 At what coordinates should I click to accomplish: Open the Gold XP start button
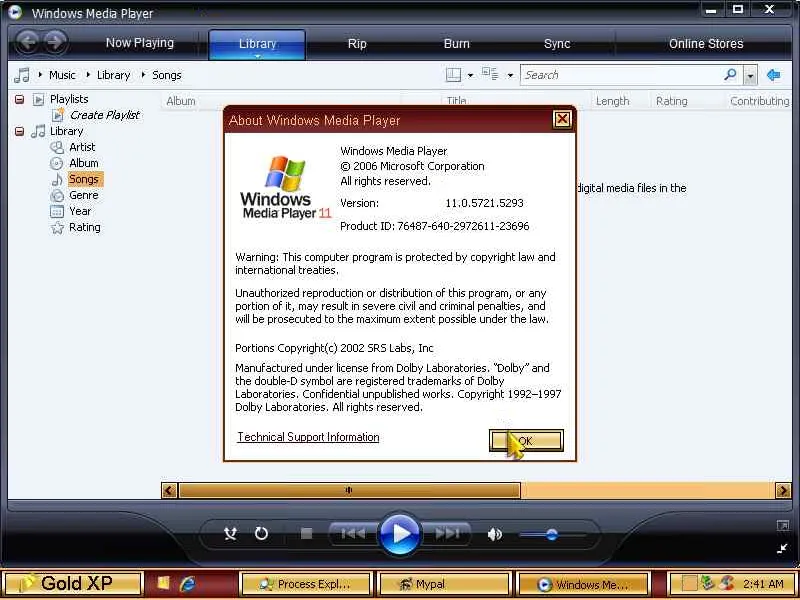pyautogui.click(x=72, y=584)
